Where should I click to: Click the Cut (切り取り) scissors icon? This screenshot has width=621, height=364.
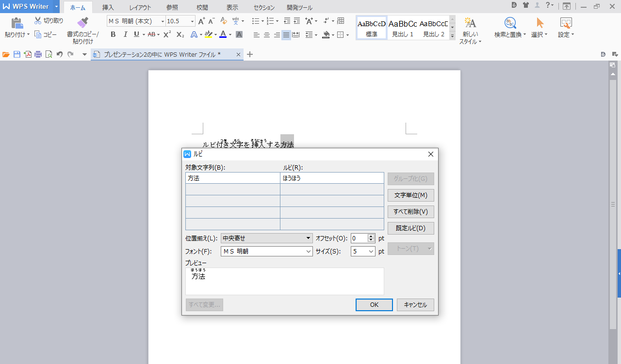38,21
